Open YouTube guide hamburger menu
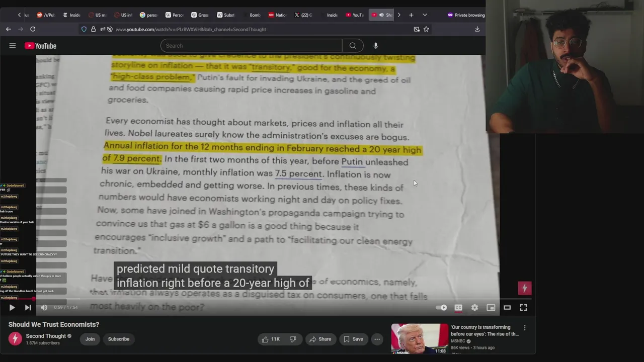Screen dimensions: 644x362 coord(13,46)
